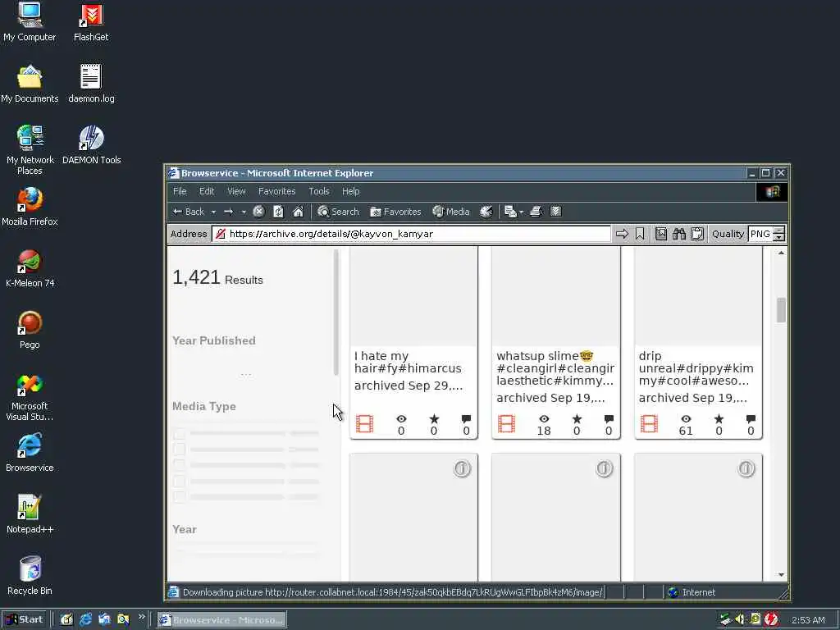Screen dimensions: 840x630
Task: Click the bookmarked-page icon in the address bar row
Action: (x=661, y=234)
